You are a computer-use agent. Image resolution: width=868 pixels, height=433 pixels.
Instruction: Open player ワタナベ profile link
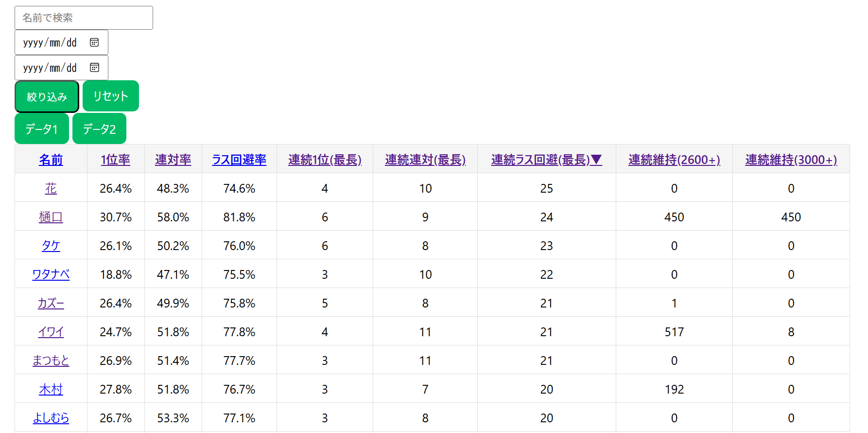[x=51, y=274]
